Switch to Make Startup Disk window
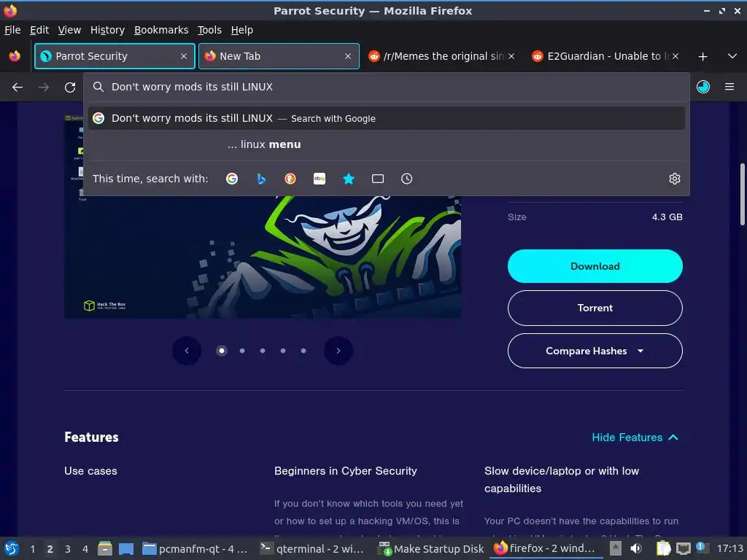 pyautogui.click(x=431, y=549)
